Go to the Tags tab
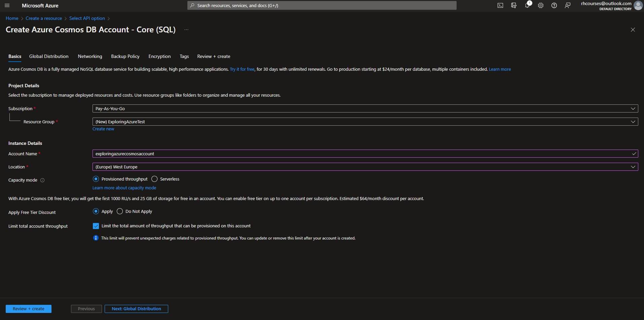This screenshot has width=644, height=320. pyautogui.click(x=184, y=56)
